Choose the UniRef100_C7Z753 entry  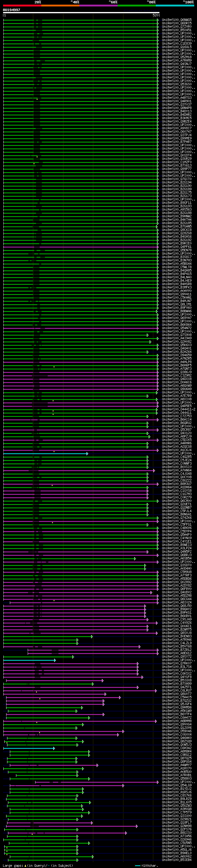coord(177,416)
